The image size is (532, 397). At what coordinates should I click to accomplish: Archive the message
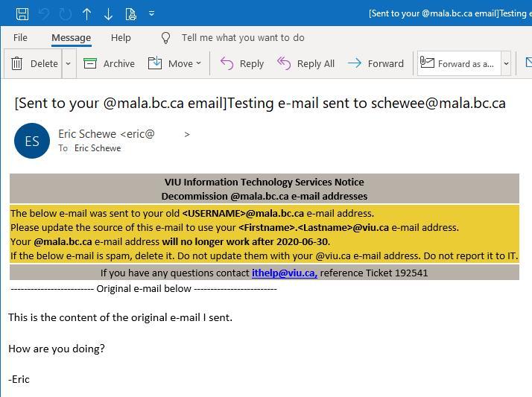coord(109,63)
